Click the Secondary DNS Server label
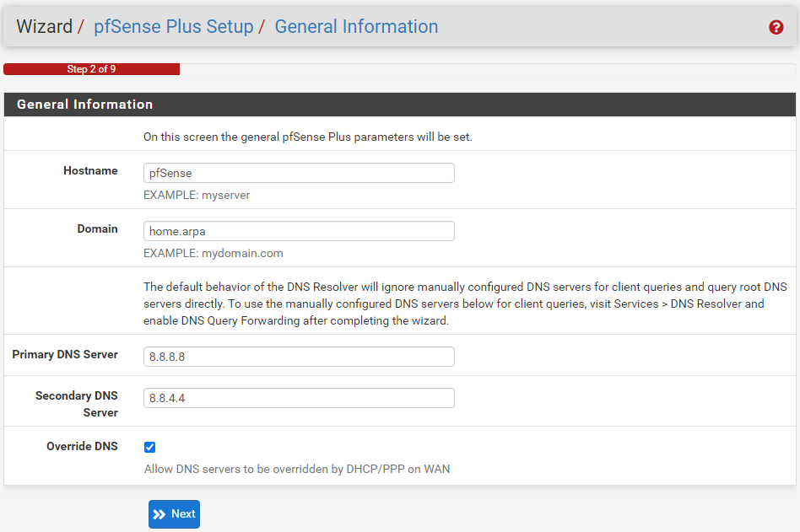 (x=76, y=404)
